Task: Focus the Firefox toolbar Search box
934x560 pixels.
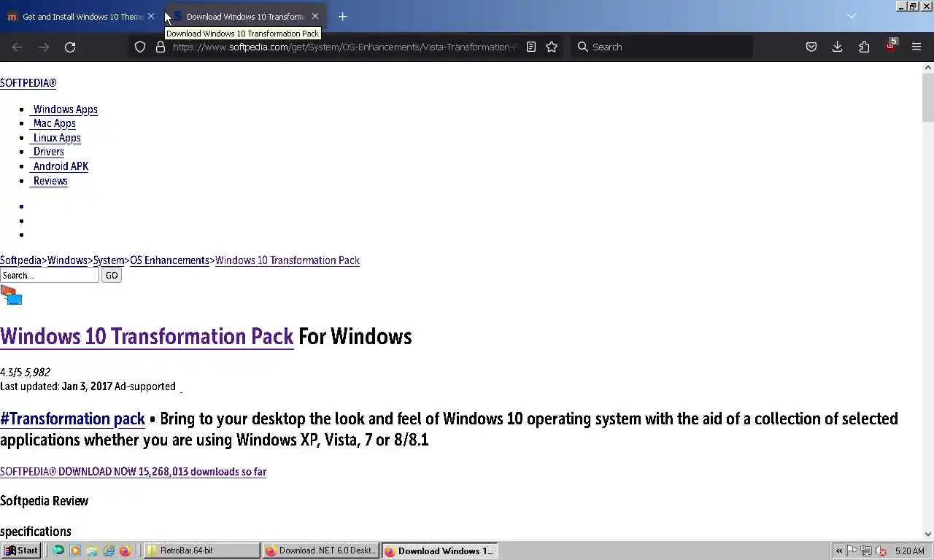Action: pos(662,47)
